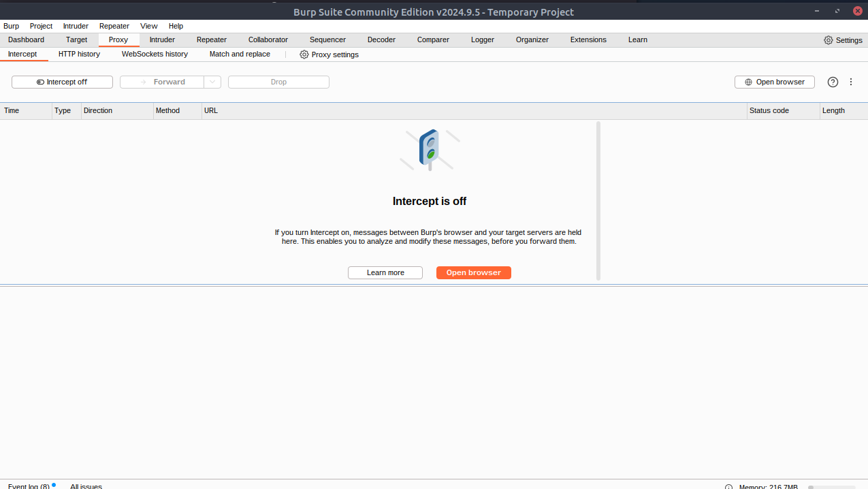Screen dimensions: 868x489
Task: Open the Collaborator tab
Action: tap(268, 40)
